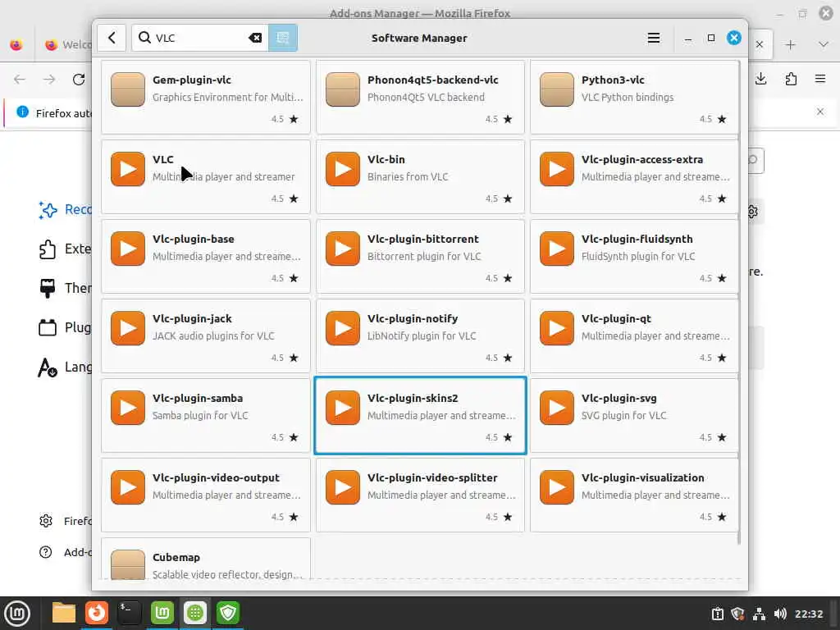Screen dimensions: 840x630
Task: Switch to Software Manager taskbar button
Action: pos(195,614)
